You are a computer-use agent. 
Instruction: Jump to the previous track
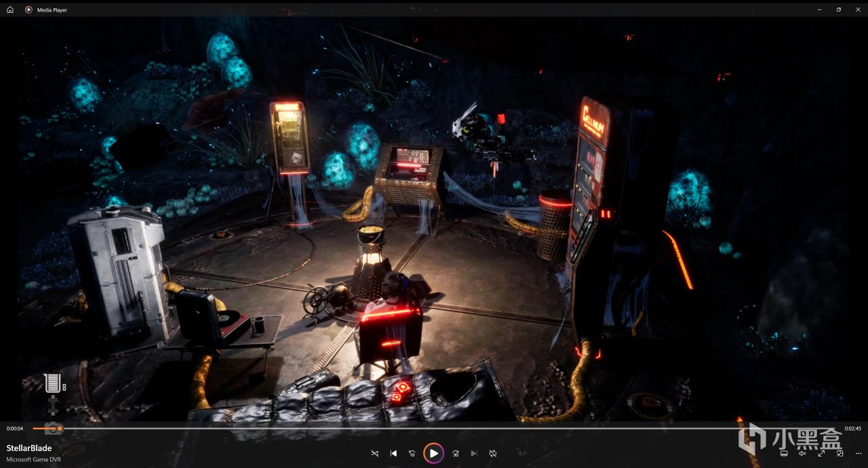coord(393,453)
